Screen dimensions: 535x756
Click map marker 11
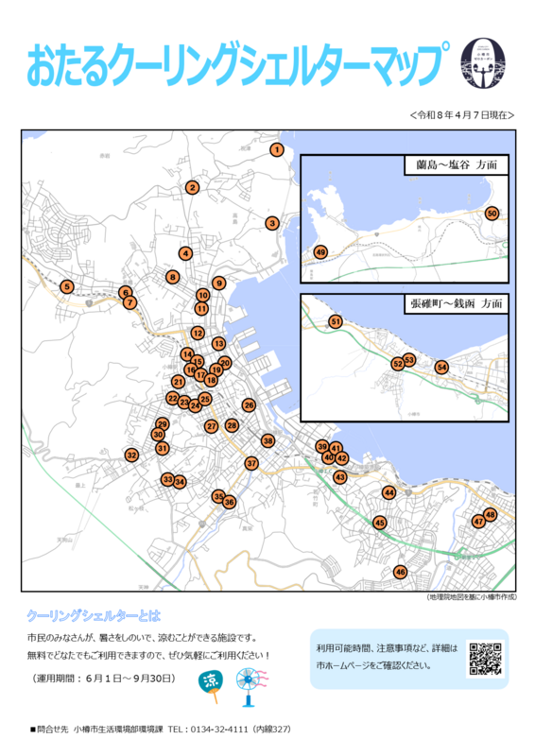tap(201, 309)
